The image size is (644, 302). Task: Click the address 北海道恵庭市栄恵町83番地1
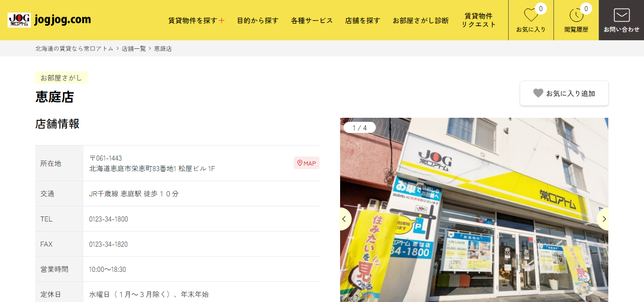(133, 169)
